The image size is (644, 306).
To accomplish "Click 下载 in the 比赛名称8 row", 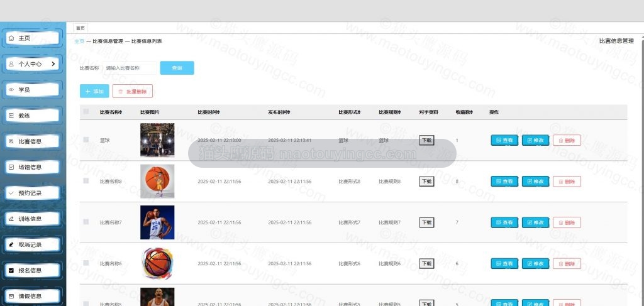I will (427, 182).
